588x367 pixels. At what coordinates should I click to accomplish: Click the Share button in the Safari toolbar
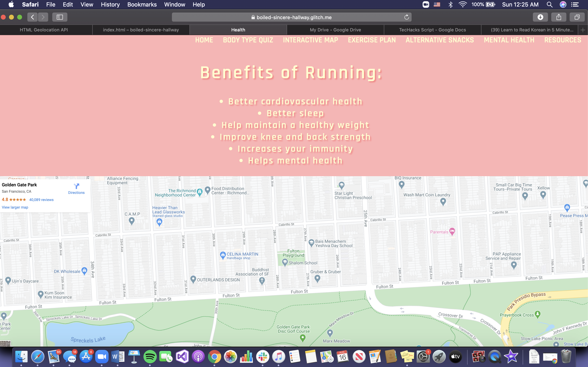[559, 17]
